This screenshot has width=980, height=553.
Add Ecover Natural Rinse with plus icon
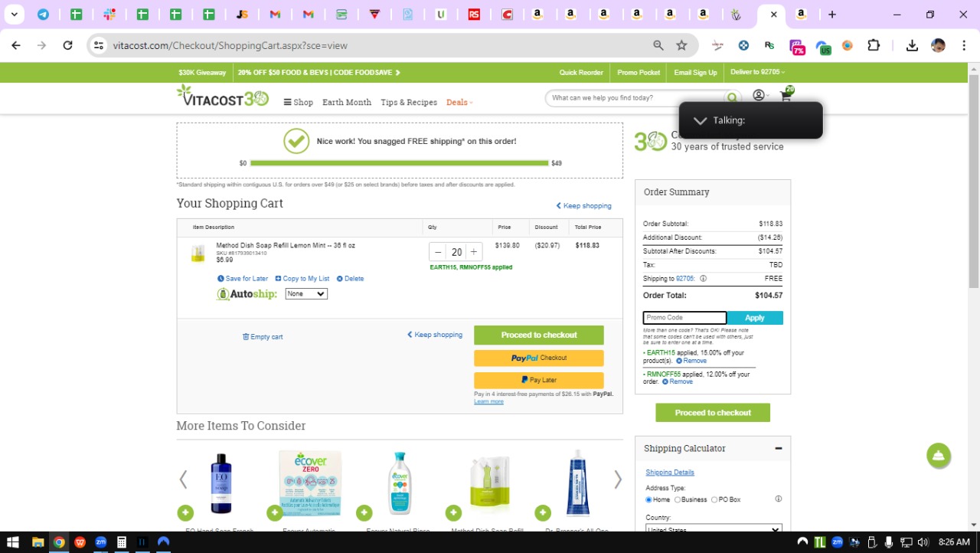point(364,512)
